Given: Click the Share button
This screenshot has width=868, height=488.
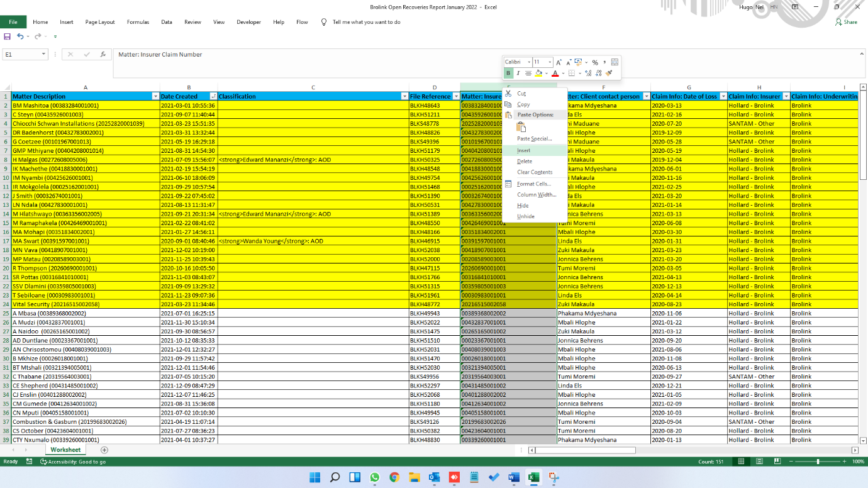Looking at the screenshot, I should pyautogui.click(x=846, y=22).
